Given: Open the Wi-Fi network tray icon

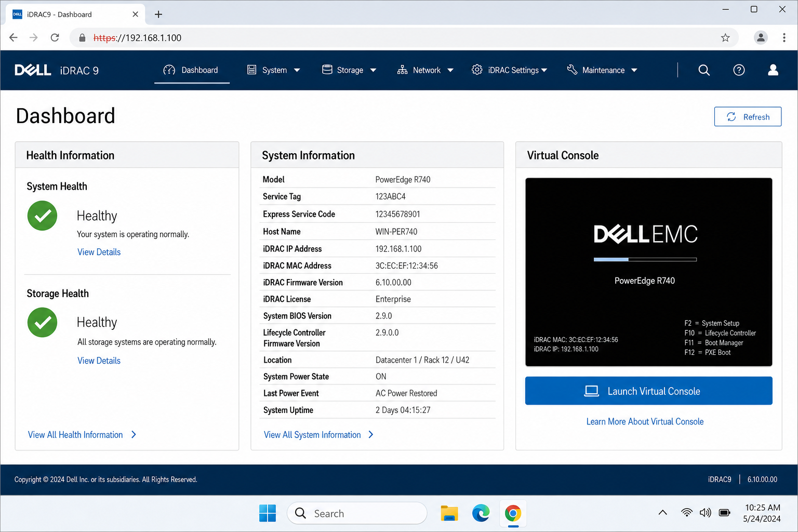Looking at the screenshot, I should [687, 513].
